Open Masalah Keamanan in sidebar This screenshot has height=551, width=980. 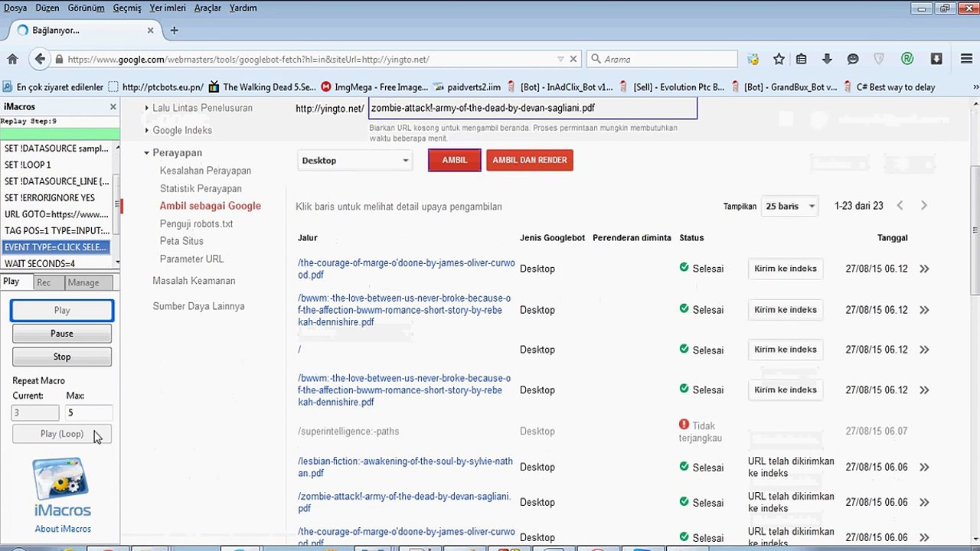point(194,281)
